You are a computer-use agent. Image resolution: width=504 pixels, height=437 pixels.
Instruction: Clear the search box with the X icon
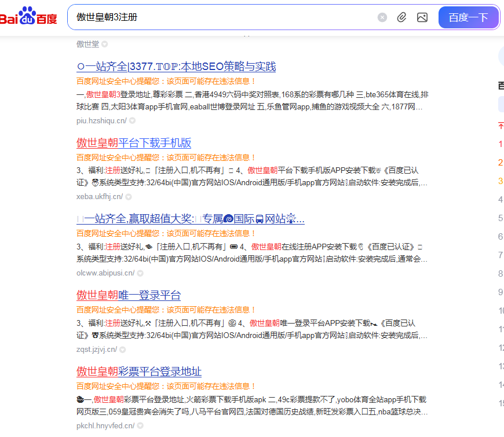[x=382, y=17]
